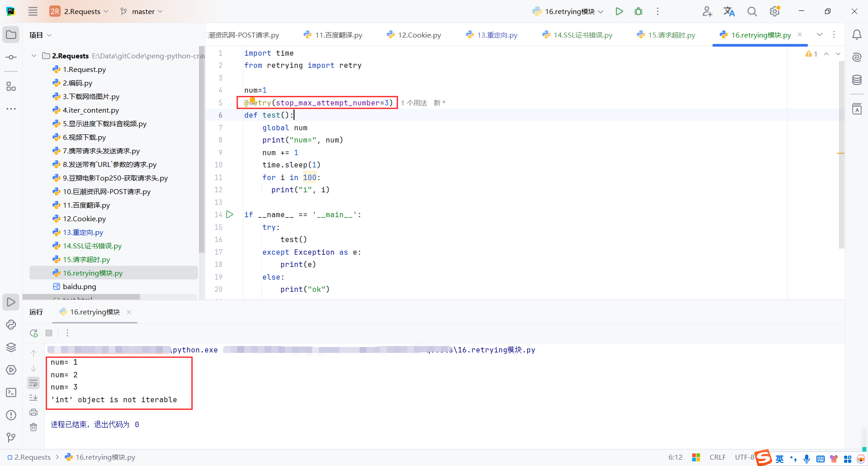Open the Database tool window

click(x=857, y=80)
